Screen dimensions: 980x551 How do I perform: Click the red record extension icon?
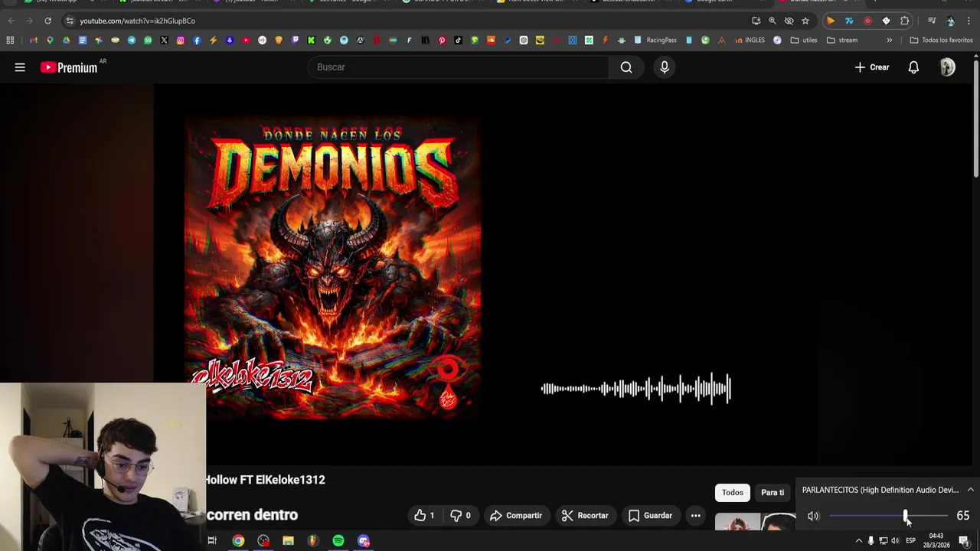click(x=867, y=21)
